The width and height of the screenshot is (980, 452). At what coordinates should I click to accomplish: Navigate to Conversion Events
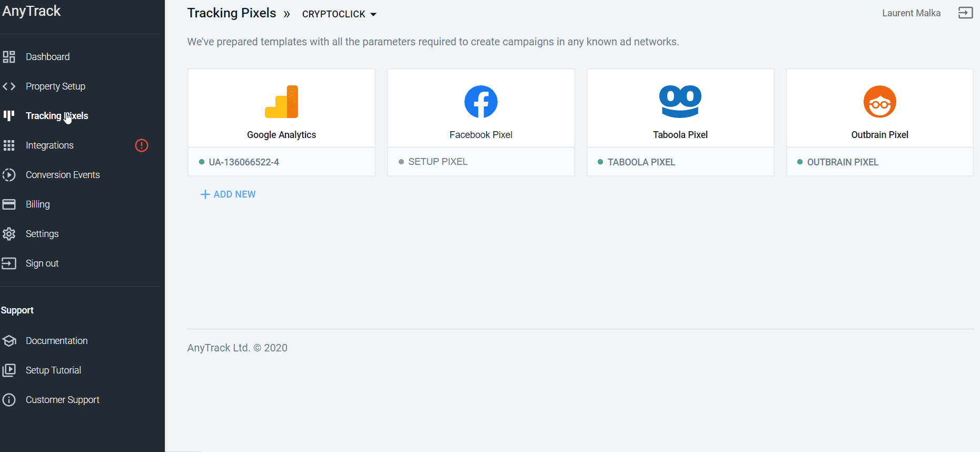[63, 175]
